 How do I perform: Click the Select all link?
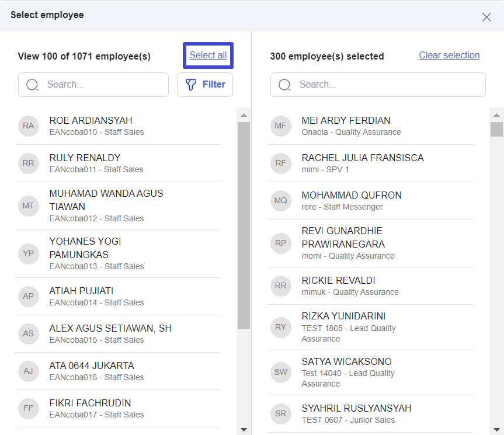[x=208, y=55]
